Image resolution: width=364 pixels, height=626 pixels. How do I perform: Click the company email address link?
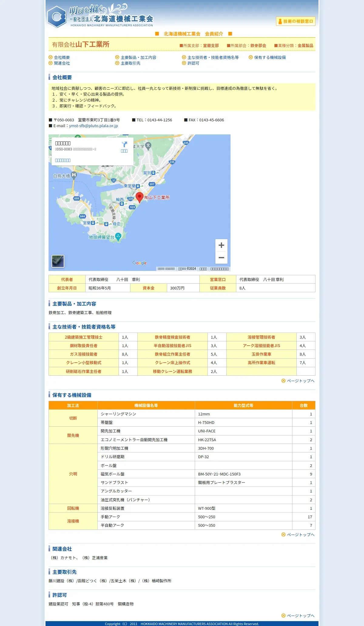pyautogui.click(x=93, y=126)
